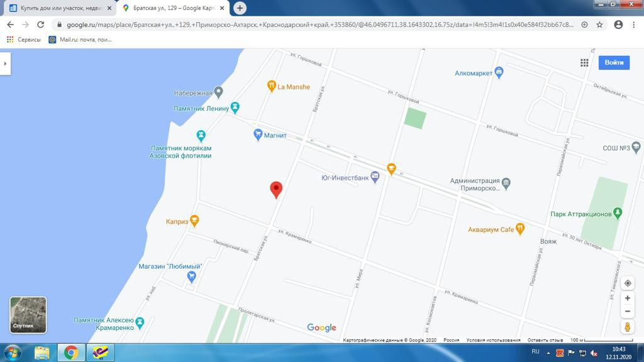The height and width of the screenshot is (362, 644).
Task: Show hidden system tray icons
Action: (x=548, y=353)
